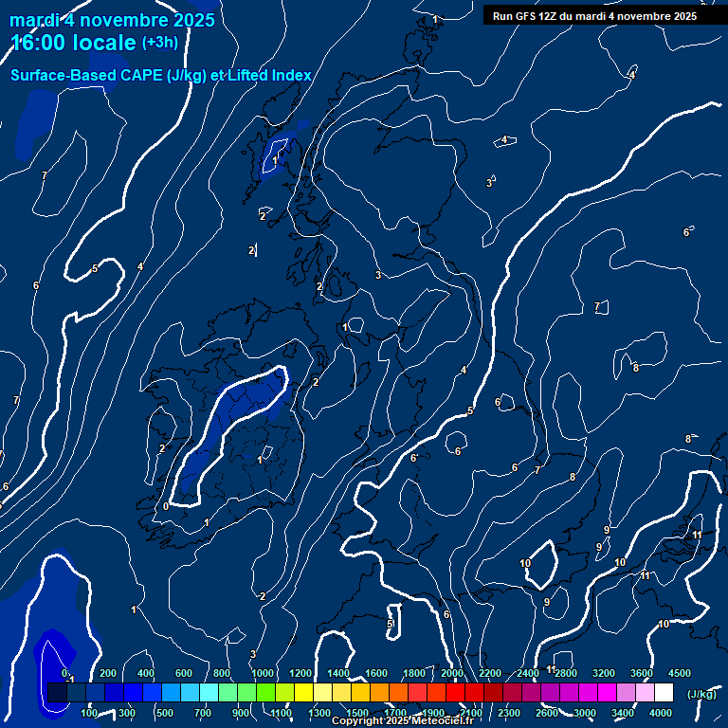
Task: Select the pure yellow swatch between 1200 and 1300
Action: [303, 692]
